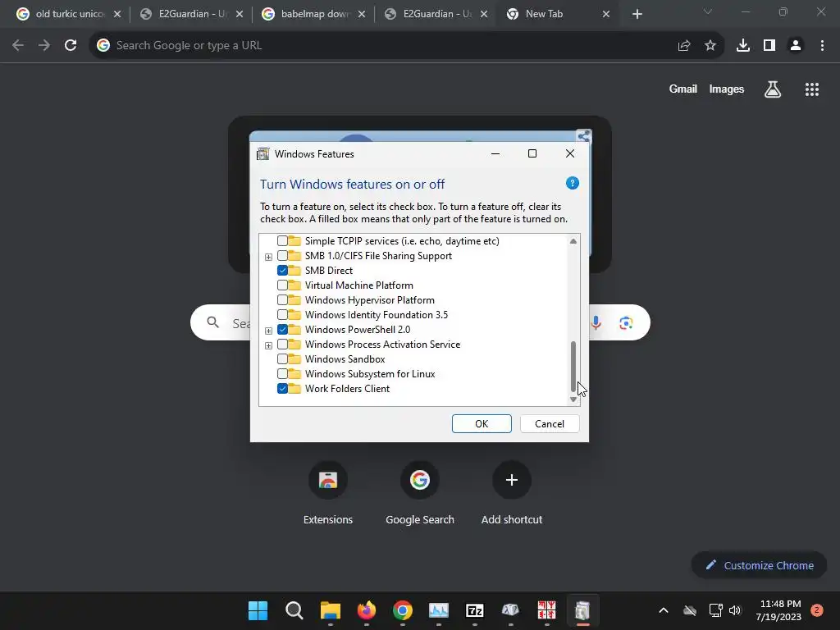The width and height of the screenshot is (840, 630).
Task: Toggle Chrome side panel icon
Action: pos(769,46)
